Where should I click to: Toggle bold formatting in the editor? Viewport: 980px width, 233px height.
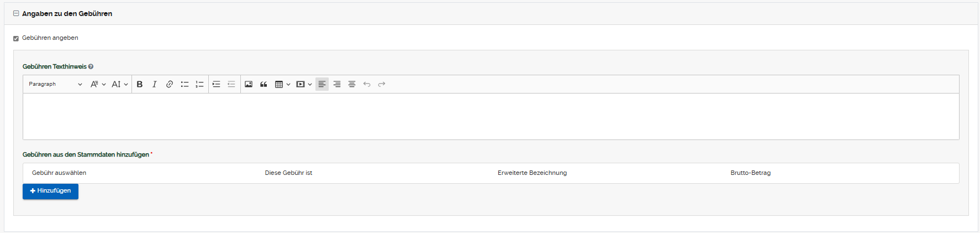pyautogui.click(x=140, y=84)
